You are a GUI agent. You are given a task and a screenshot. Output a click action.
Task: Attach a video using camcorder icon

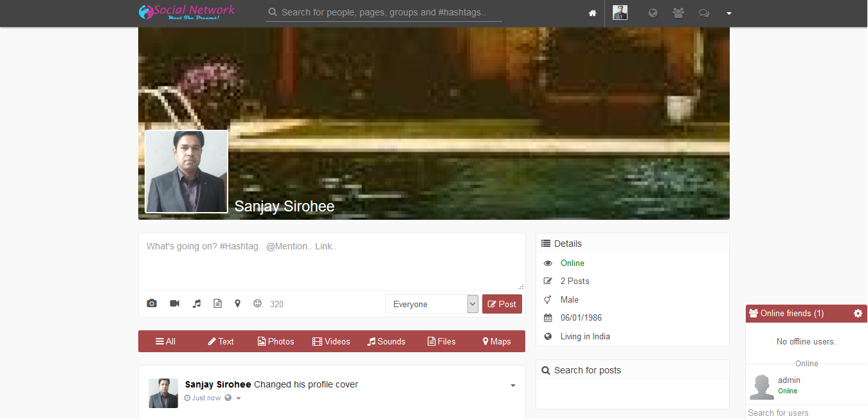click(174, 303)
